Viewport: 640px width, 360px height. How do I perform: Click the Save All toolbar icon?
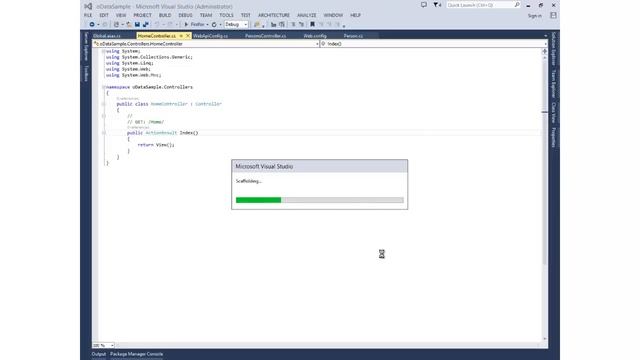[146, 24]
